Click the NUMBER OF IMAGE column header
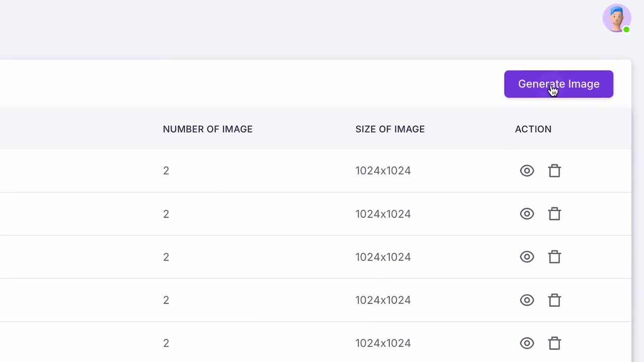This screenshot has width=644, height=362. [x=208, y=129]
